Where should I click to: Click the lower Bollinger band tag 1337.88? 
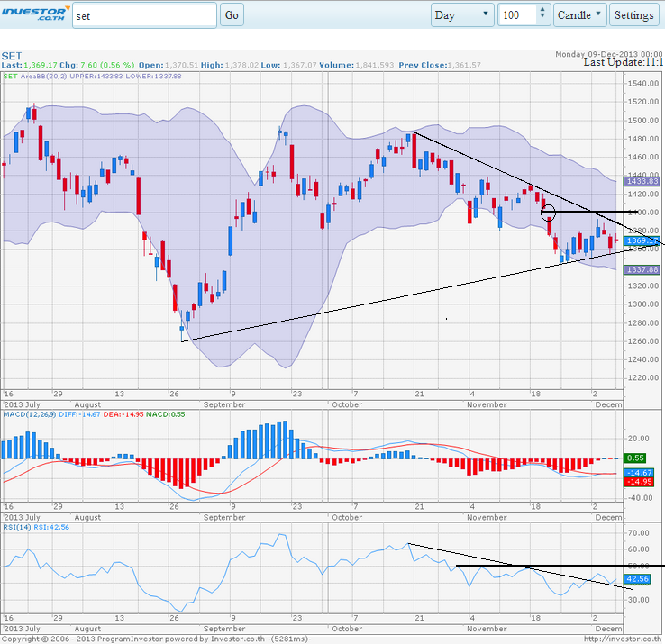[642, 269]
